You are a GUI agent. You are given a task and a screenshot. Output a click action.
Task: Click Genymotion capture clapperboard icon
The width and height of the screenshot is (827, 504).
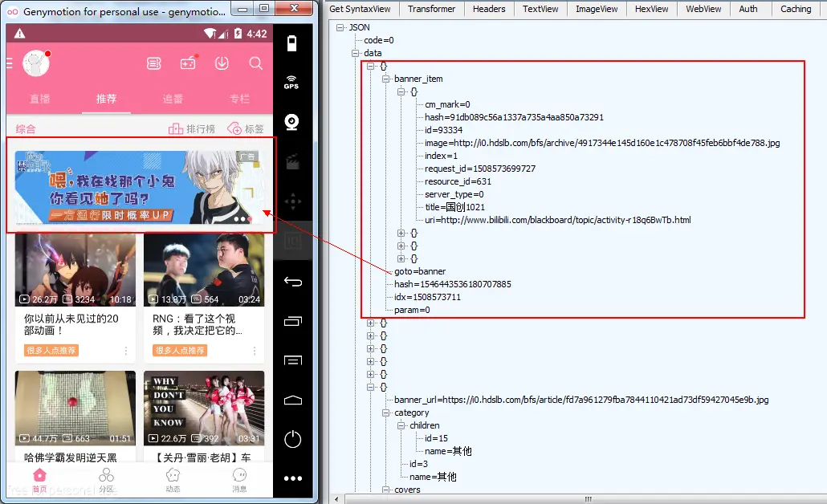[292, 162]
